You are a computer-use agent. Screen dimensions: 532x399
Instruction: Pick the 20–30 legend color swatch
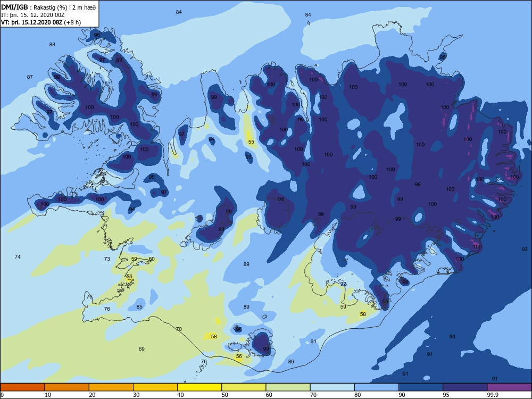pos(111,387)
